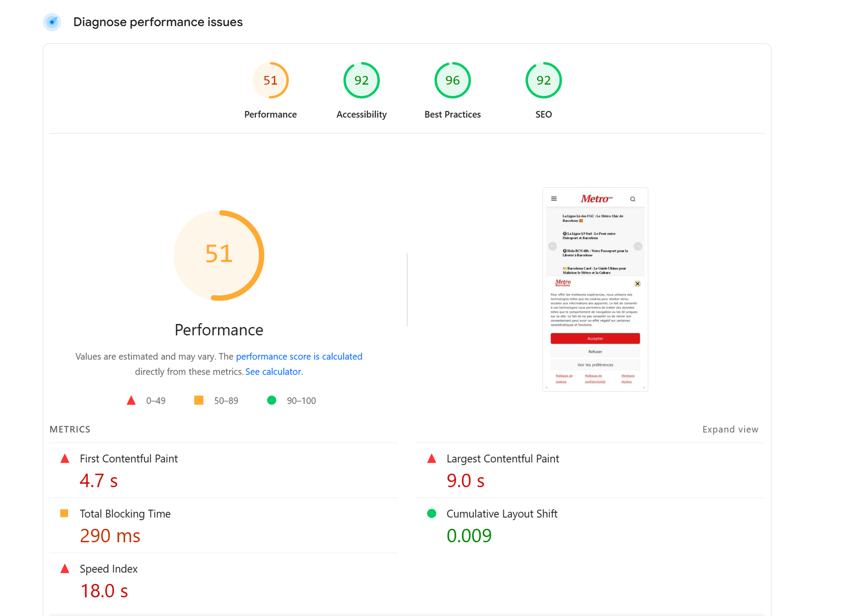The width and height of the screenshot is (856, 616).
Task: Click the METRICS section heading
Action: [x=70, y=429]
